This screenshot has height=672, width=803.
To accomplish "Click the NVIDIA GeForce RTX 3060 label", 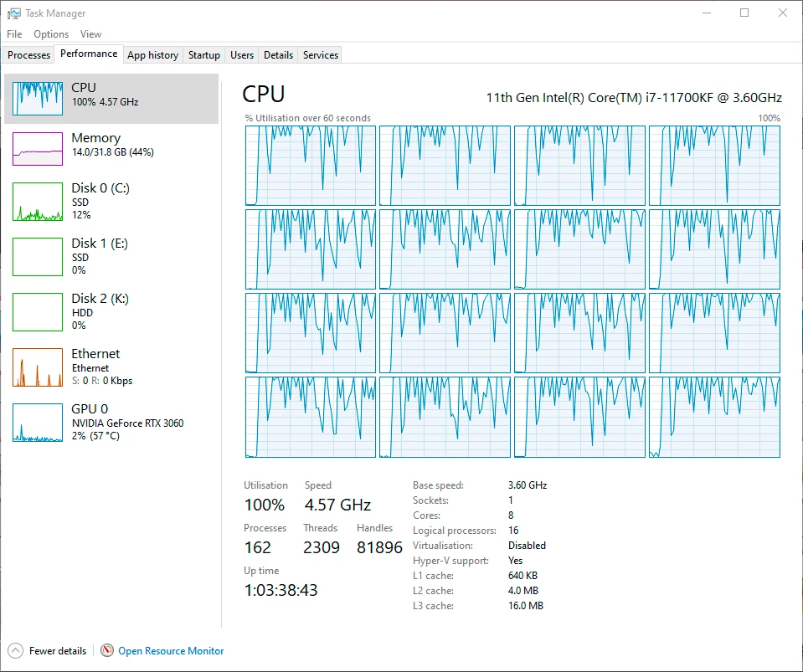I will tap(127, 423).
